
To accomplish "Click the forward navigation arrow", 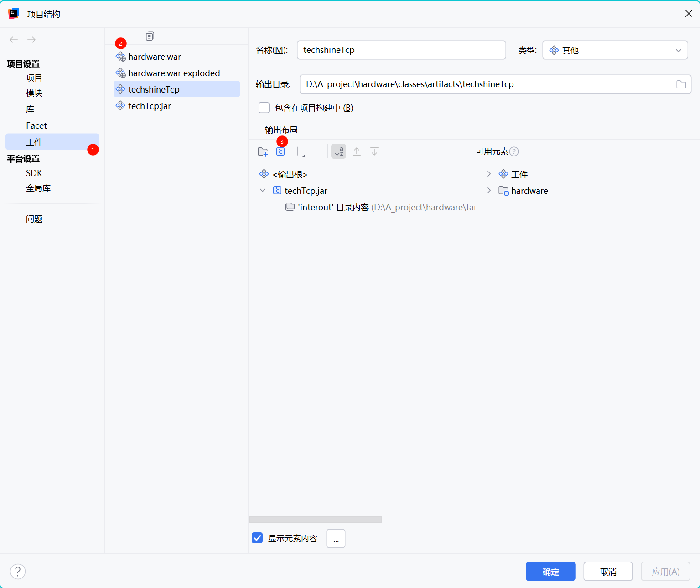I will point(31,40).
